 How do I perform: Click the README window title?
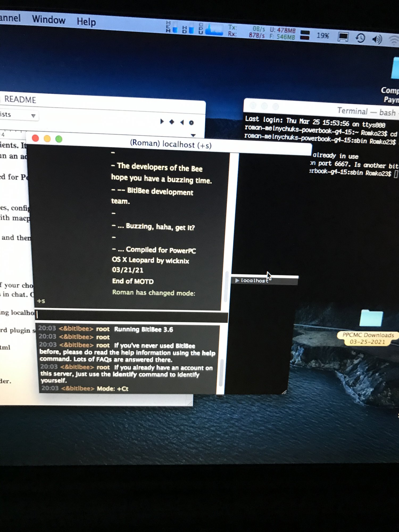pos(20,99)
